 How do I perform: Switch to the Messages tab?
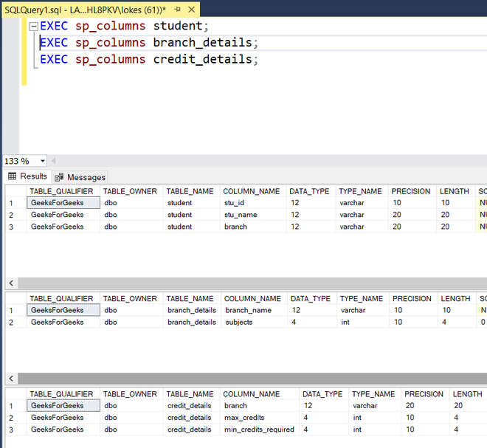pyautogui.click(x=80, y=177)
